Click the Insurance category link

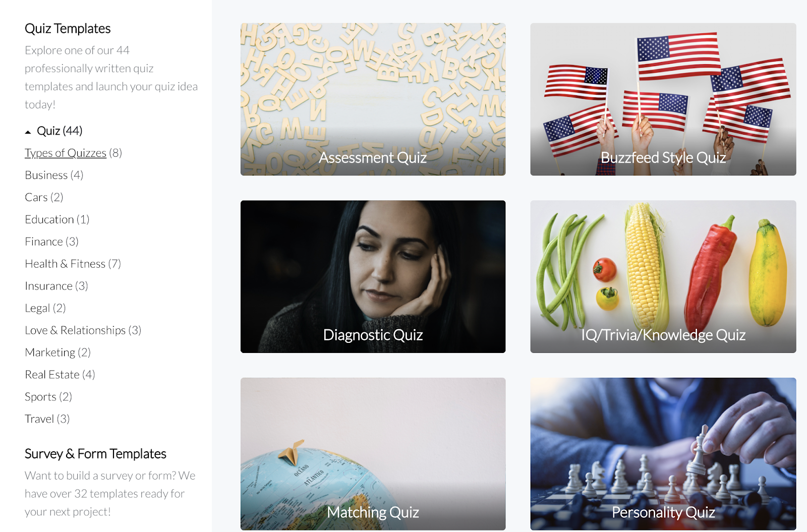tap(48, 286)
